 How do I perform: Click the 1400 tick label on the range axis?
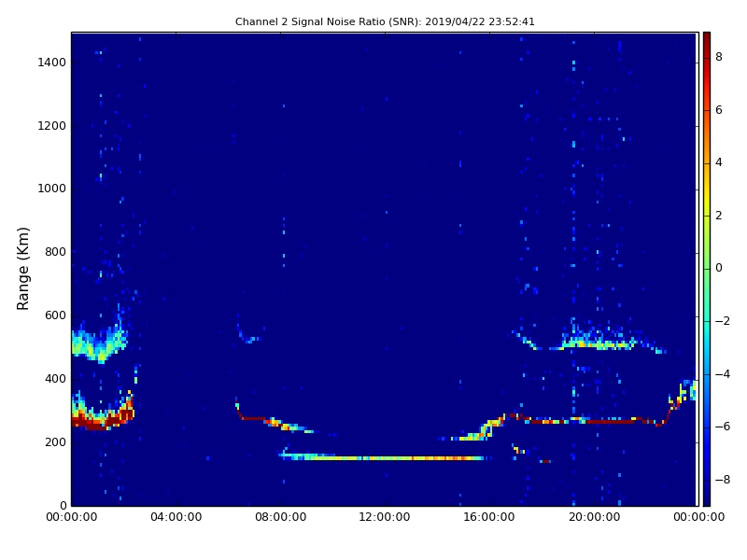point(52,63)
